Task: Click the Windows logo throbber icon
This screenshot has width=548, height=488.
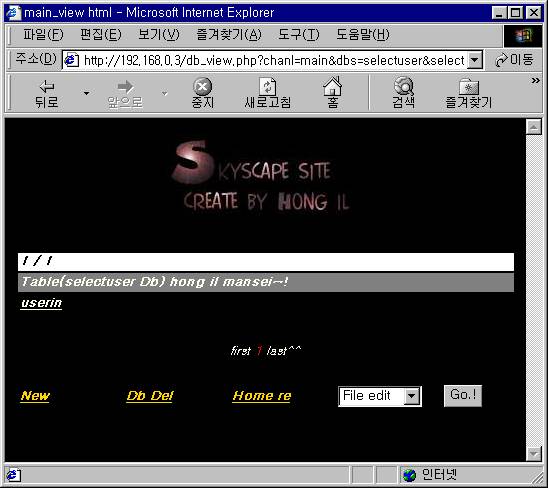Action: [522, 35]
